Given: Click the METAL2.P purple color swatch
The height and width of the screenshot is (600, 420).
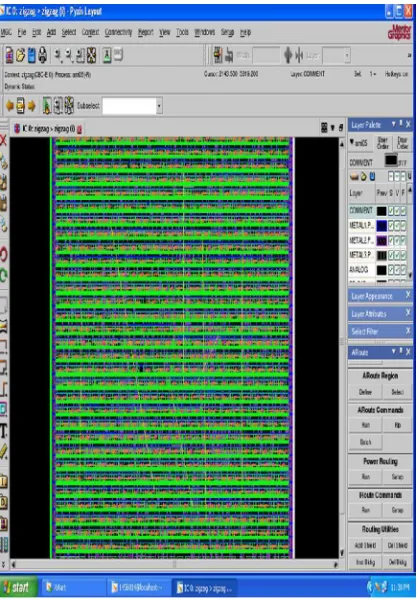Looking at the screenshot, I should [381, 241].
